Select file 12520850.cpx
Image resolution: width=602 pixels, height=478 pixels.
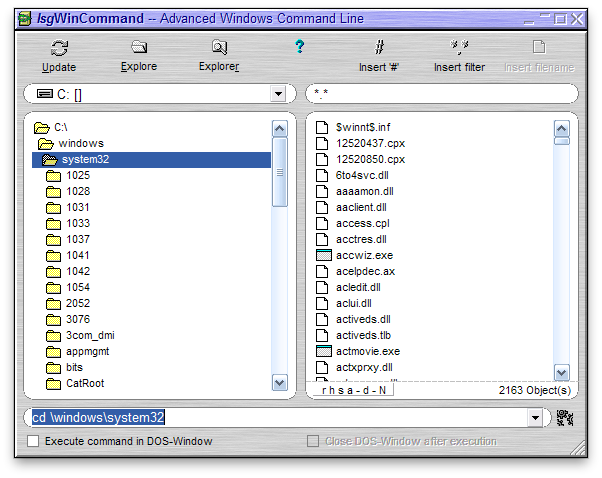370,160
